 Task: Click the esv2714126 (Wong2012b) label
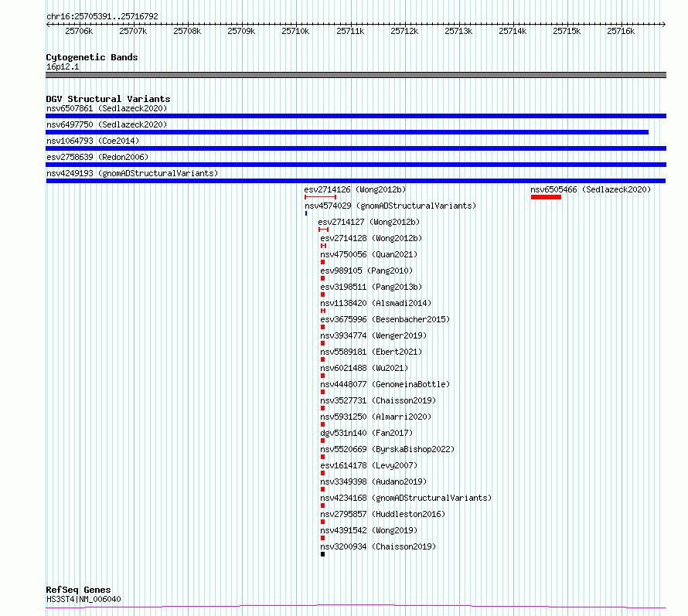[x=355, y=189]
